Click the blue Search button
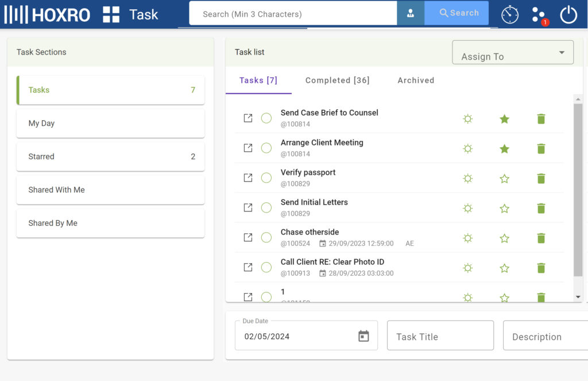Viewport: 588px width, 381px height. (457, 13)
